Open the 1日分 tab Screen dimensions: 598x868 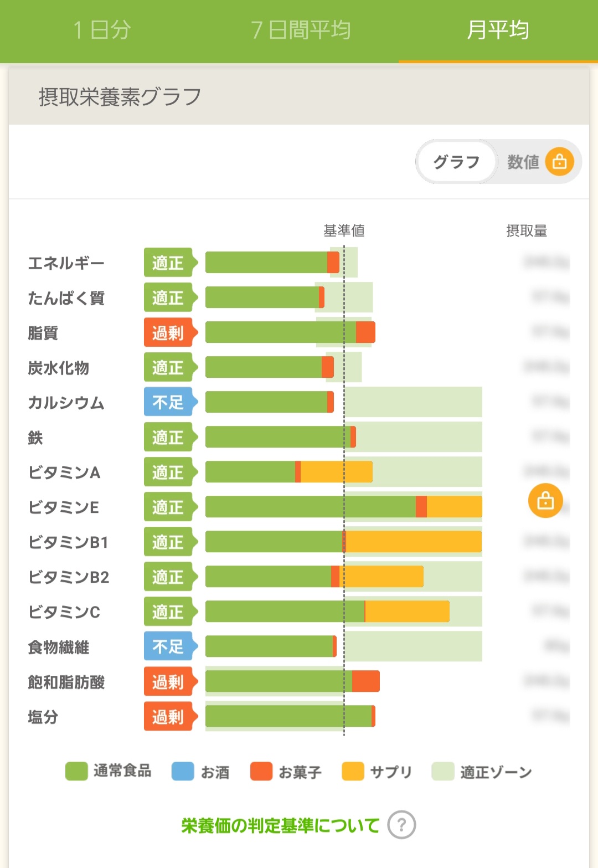click(x=102, y=30)
